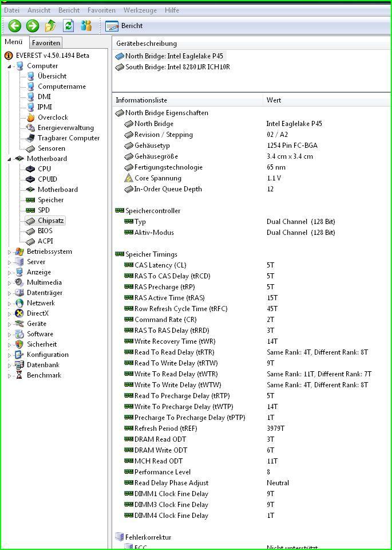The image size is (392, 550).
Task: Click the Refresh icon in toolbar
Action: pos(68,26)
